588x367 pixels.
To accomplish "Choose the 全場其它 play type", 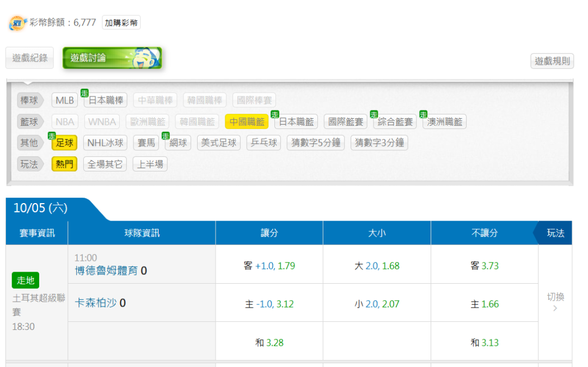I will 105,164.
